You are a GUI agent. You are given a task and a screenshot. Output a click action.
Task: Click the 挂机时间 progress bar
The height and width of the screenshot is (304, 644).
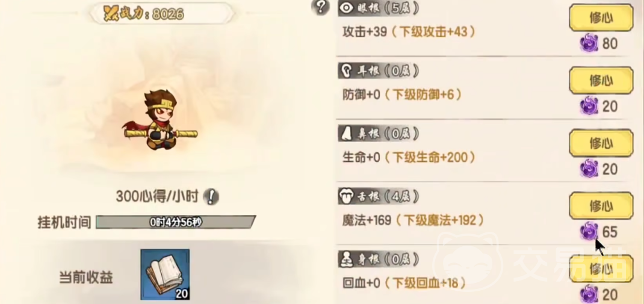(176, 222)
